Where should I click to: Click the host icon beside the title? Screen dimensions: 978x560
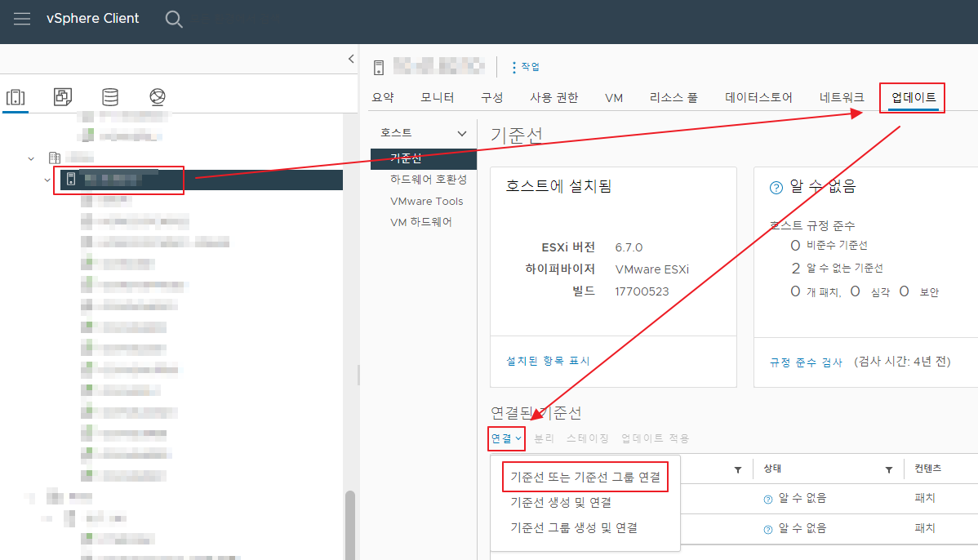coord(379,68)
